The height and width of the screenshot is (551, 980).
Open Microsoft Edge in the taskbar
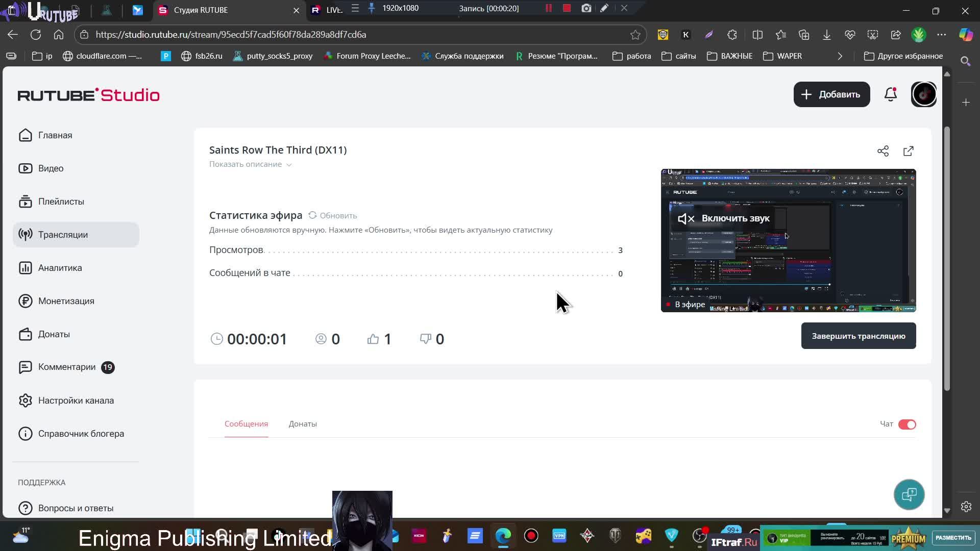503,536
